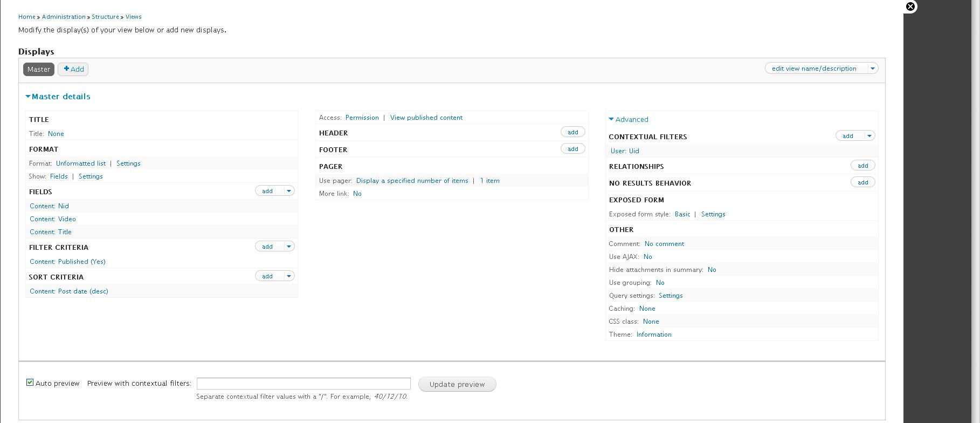Go to Structure in the breadcrumb

tap(105, 17)
